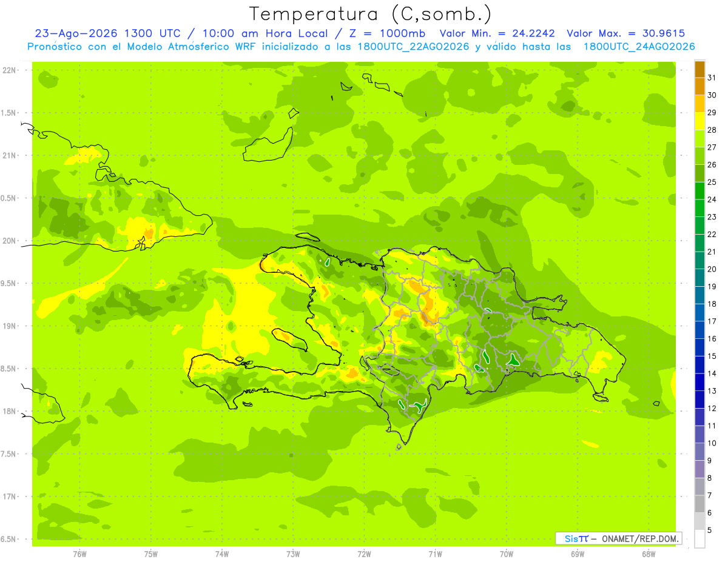Click the dark orange swatch above legend value 31
Screen dimensions: 728x562
click(x=699, y=69)
